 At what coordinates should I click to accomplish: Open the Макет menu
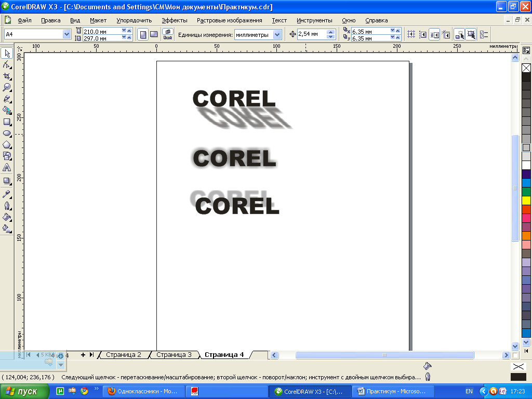click(x=98, y=20)
